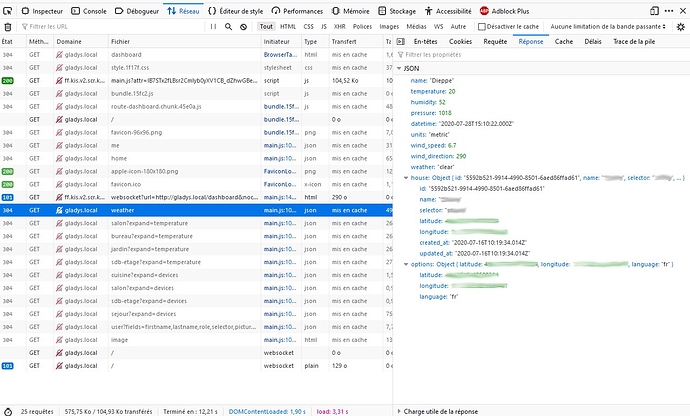Image resolution: width=690 pixels, height=416 pixels.
Task: Open the Accessibilité tab
Action: click(x=448, y=11)
